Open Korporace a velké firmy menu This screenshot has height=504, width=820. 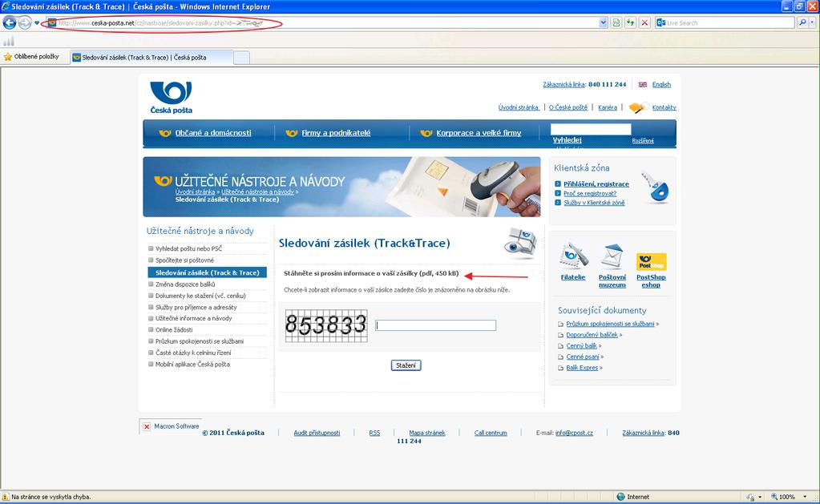479,133
